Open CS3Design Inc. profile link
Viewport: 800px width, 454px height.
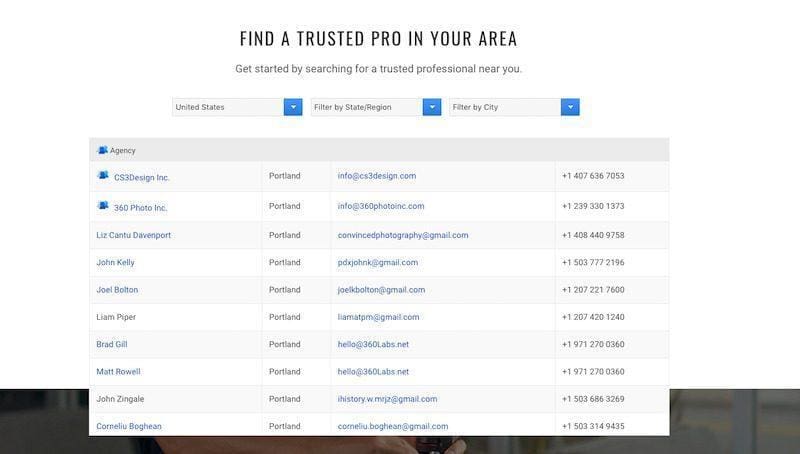click(x=142, y=178)
